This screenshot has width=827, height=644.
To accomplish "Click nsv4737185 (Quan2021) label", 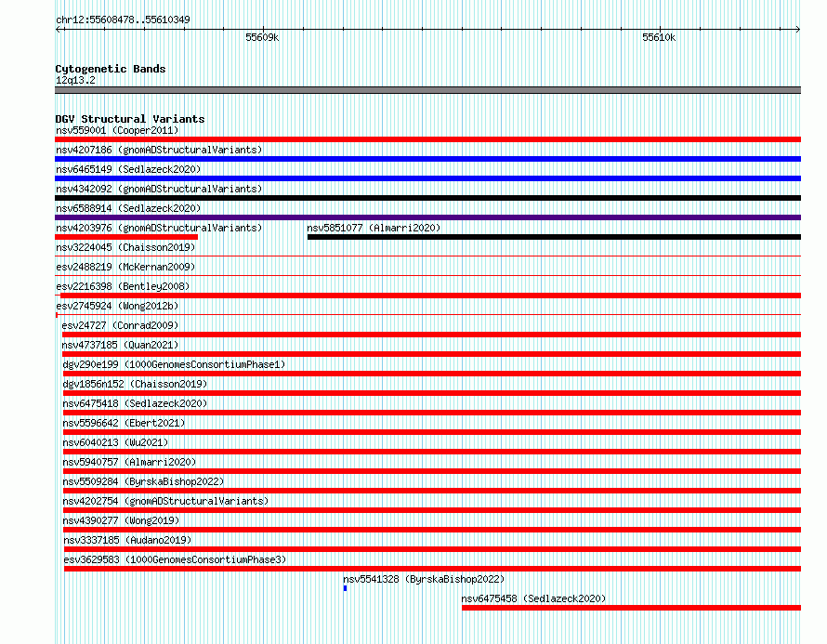I will (120, 345).
